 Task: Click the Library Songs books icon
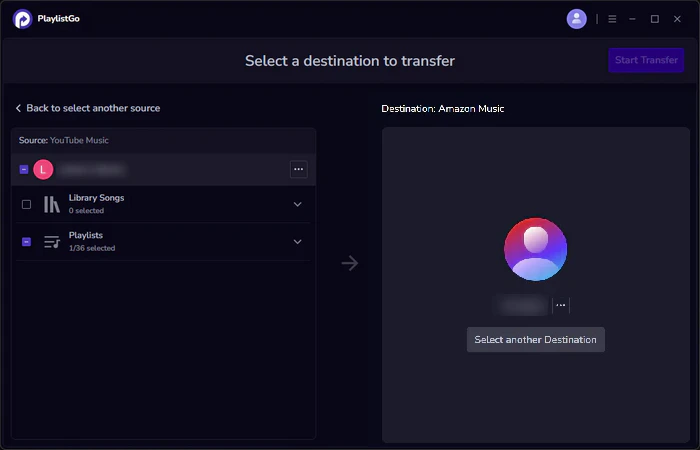pyautogui.click(x=52, y=204)
